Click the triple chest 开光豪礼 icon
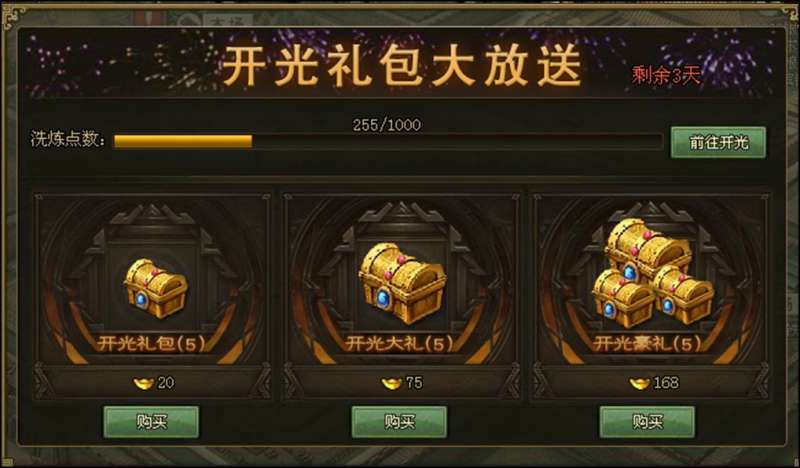This screenshot has height=468, width=800. pyautogui.click(x=651, y=274)
